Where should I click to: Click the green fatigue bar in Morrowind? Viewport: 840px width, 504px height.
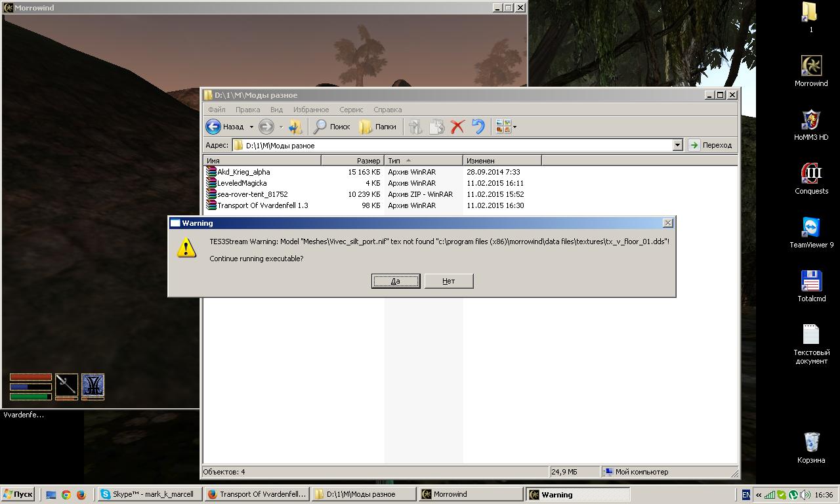pyautogui.click(x=30, y=396)
